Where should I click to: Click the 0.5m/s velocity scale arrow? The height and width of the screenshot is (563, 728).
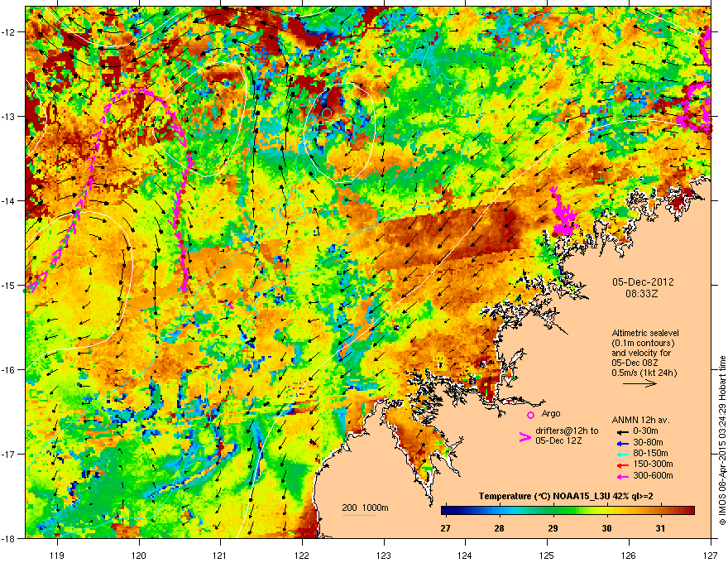pos(639,383)
